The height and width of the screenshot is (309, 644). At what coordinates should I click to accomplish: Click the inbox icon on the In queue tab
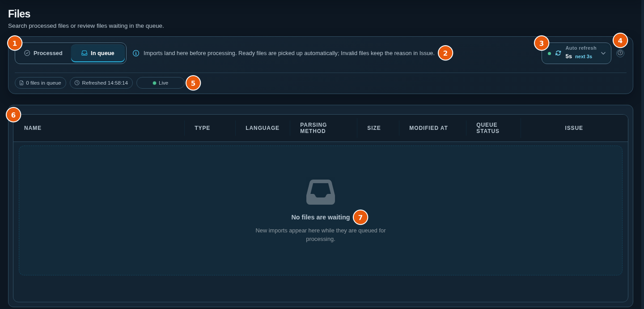(85, 53)
